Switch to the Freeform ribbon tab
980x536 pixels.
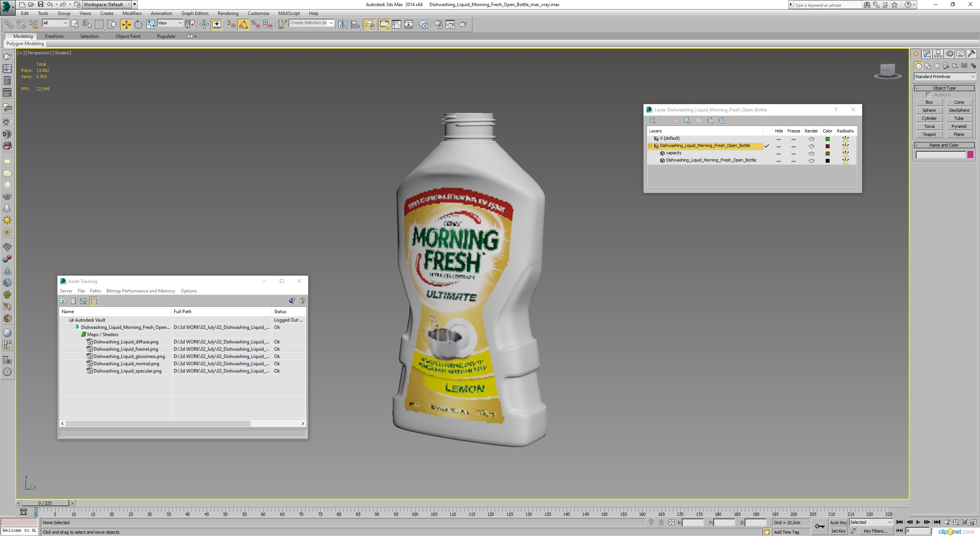54,36
